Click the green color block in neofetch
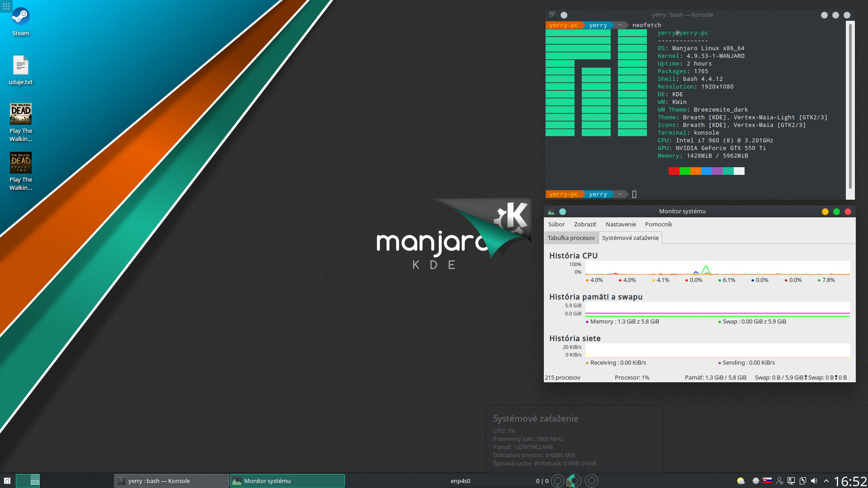 coord(684,171)
